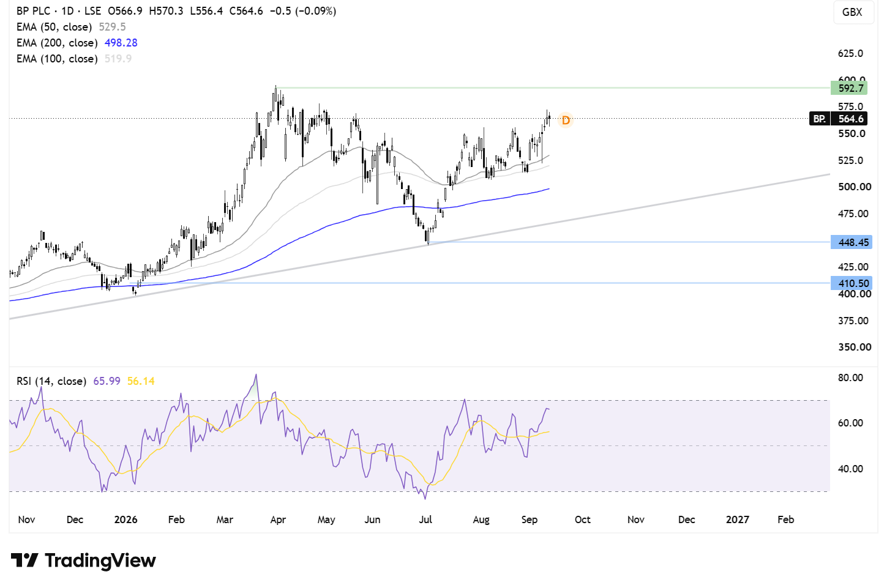This screenshot has height=588, width=887.
Task: Click the 525.0 price axis label
Action: (x=851, y=160)
